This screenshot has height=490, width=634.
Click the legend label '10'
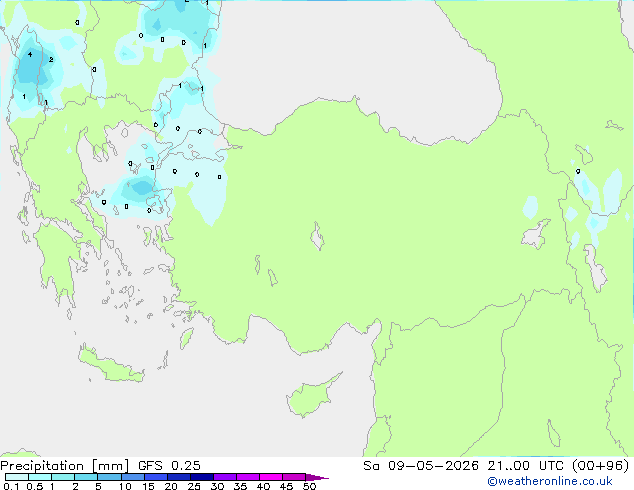[x=125, y=486]
